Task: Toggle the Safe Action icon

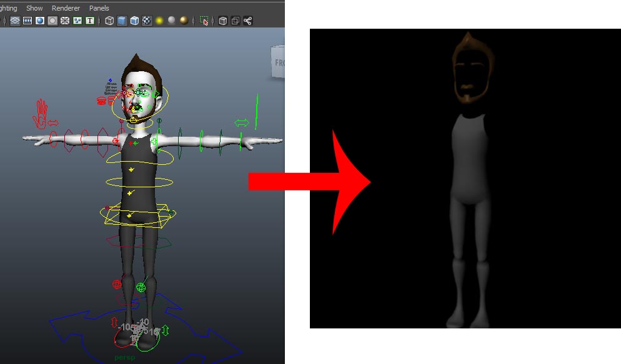Action: click(77, 21)
